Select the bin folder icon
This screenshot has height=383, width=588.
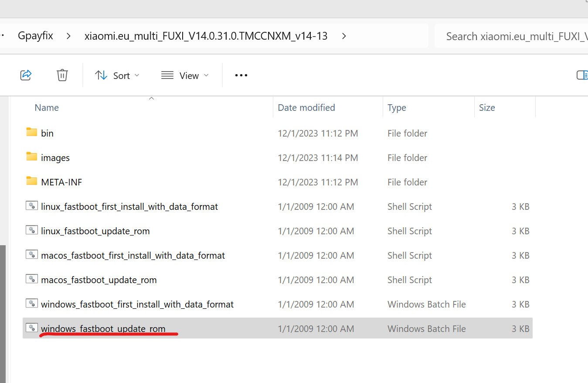(x=31, y=132)
